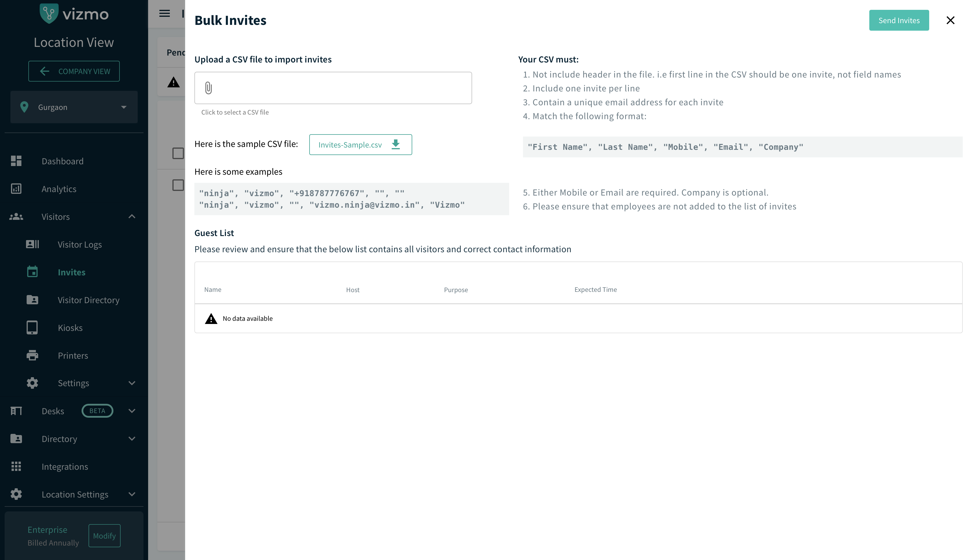Open Dashboard in the sidebar
Viewport: 972px width, 560px height.
click(x=74, y=161)
